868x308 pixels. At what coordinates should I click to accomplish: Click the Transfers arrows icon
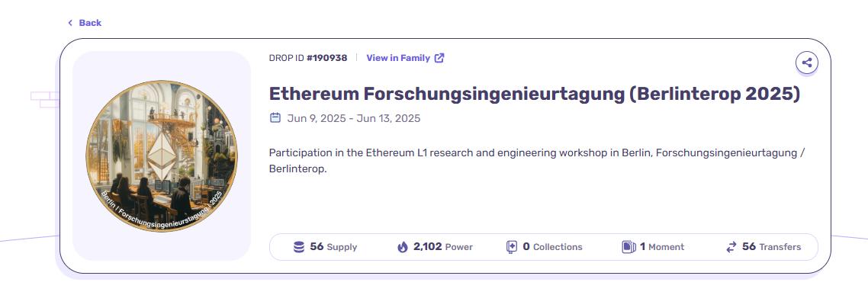point(731,247)
